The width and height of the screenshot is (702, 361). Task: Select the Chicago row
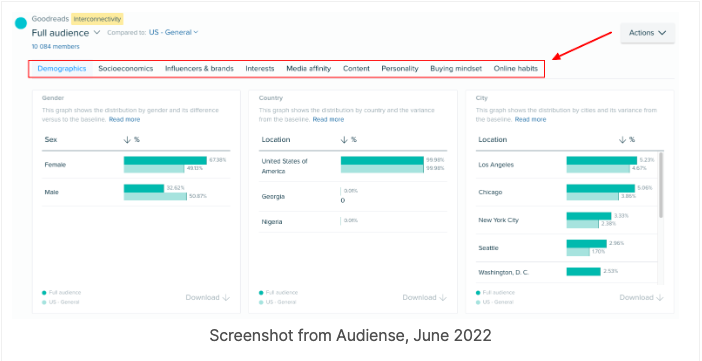coord(566,192)
